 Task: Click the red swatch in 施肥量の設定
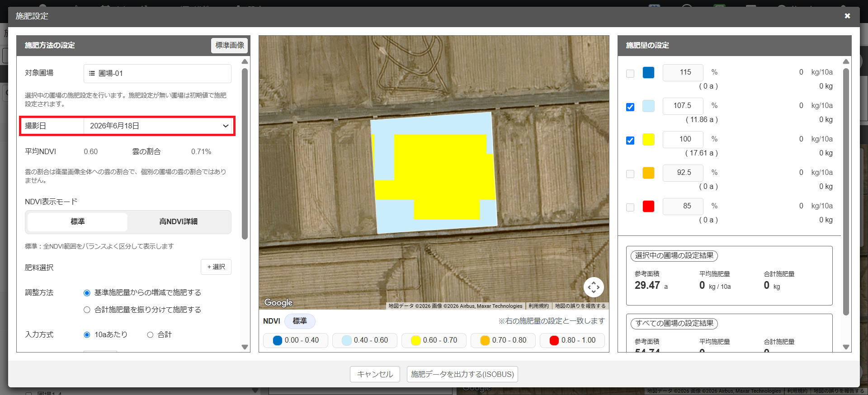pos(648,206)
